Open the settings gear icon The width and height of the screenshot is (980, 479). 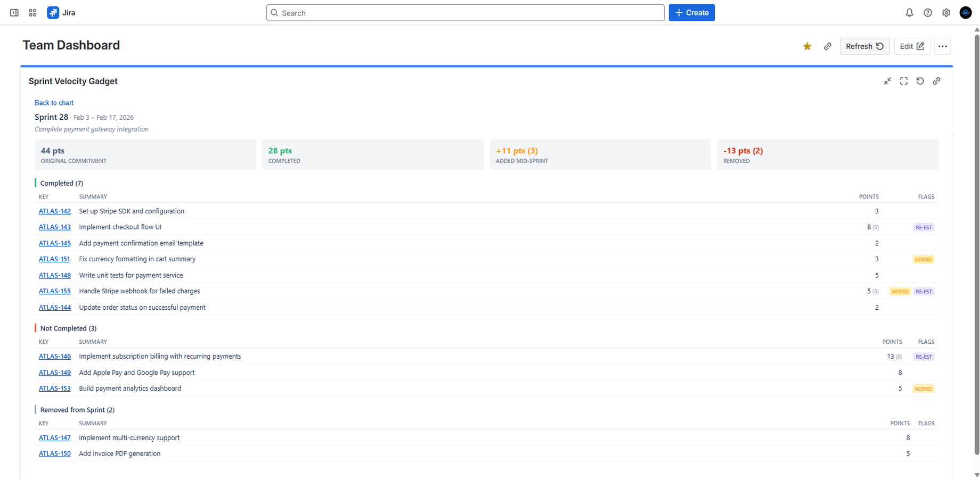946,13
